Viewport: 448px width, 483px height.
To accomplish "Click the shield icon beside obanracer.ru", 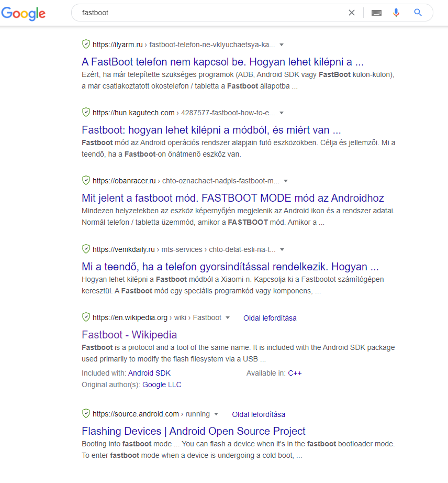I will 86,180.
